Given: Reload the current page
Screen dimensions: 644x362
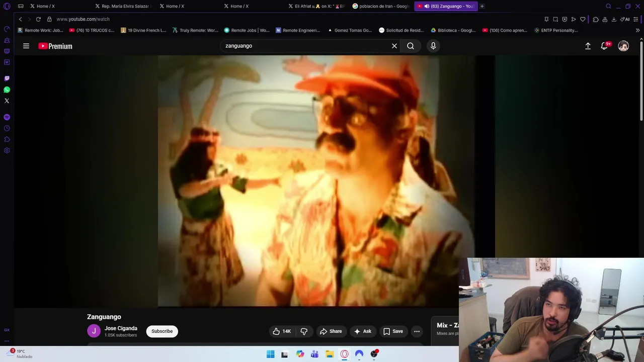Looking at the screenshot, I should (x=38, y=19).
